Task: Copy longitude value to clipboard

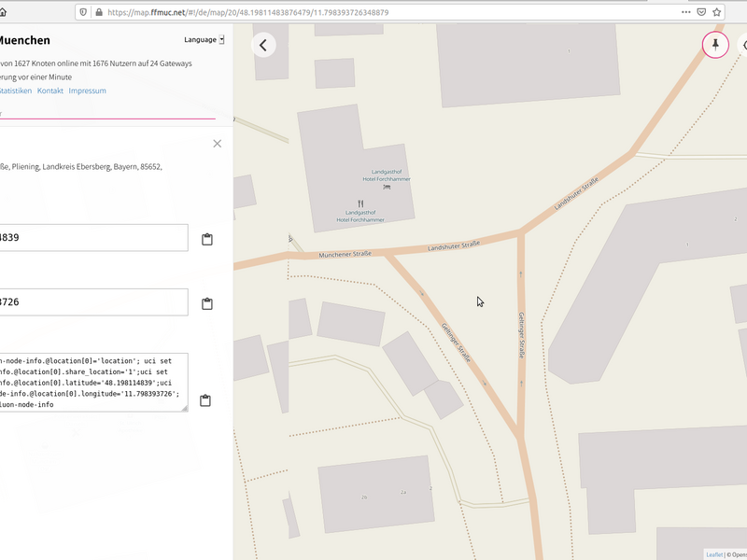Action: pos(206,303)
